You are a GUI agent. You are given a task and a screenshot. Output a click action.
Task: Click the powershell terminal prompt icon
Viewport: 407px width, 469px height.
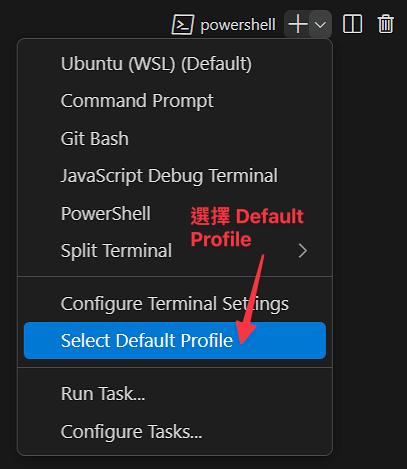coord(182,24)
